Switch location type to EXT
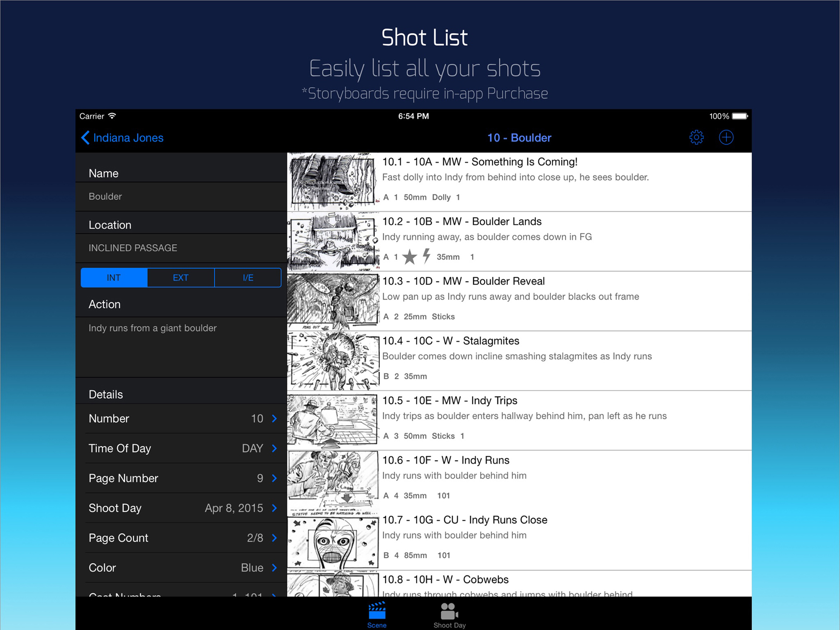The width and height of the screenshot is (840, 630). [x=180, y=278]
